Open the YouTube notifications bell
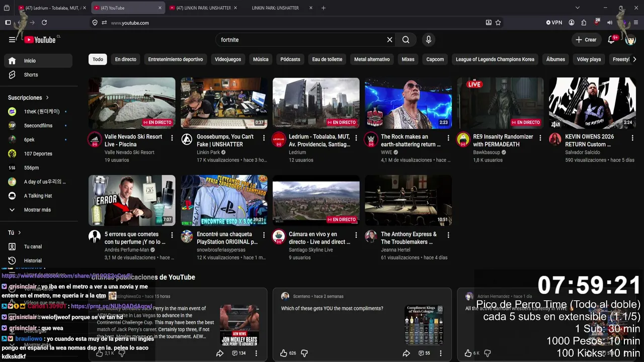 pos(612,40)
